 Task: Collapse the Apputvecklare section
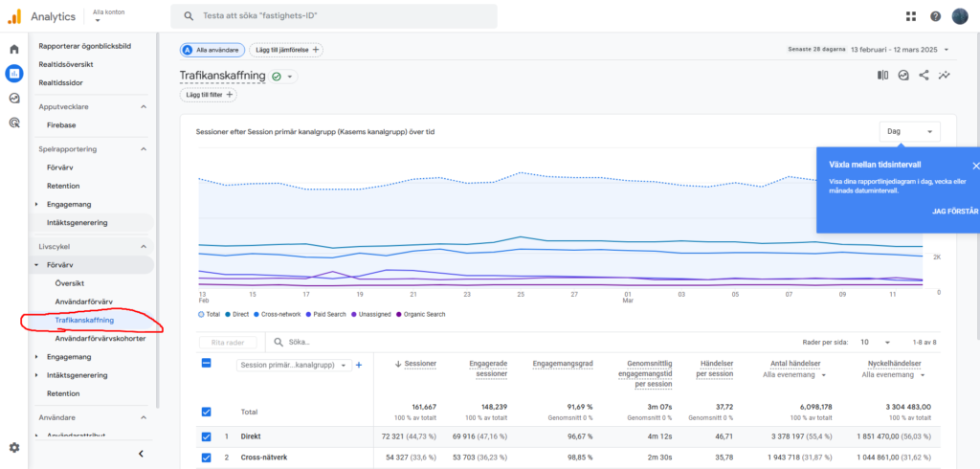pyautogui.click(x=144, y=107)
